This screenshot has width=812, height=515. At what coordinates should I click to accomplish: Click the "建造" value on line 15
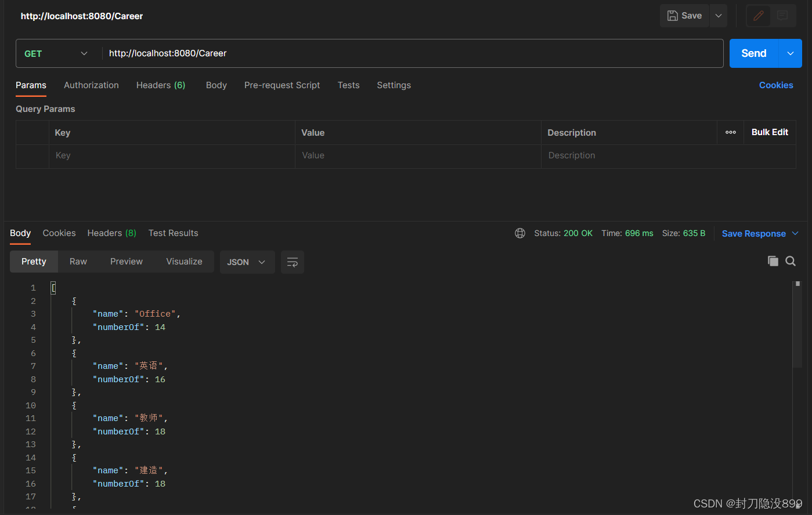tap(149, 470)
